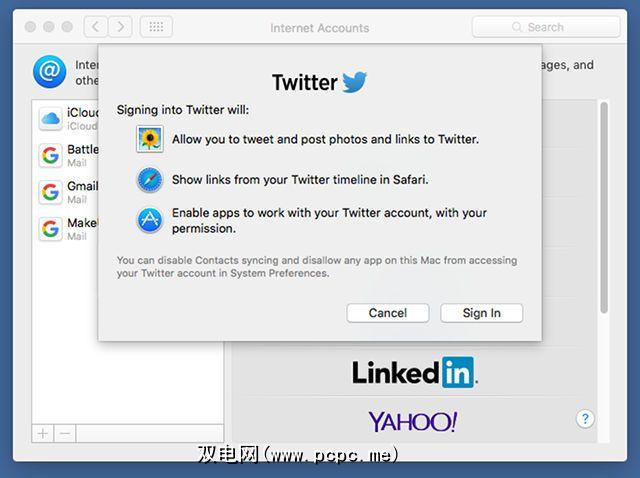Go back with left arrow button

(96, 27)
